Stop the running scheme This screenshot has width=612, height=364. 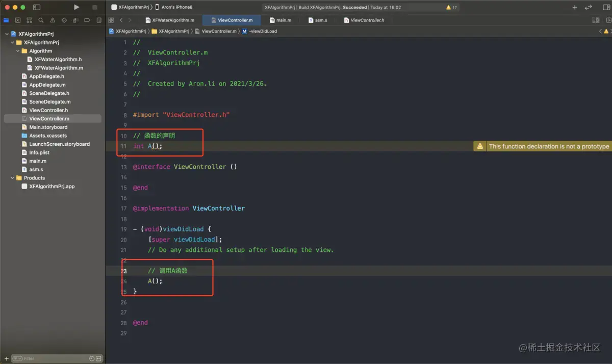pos(95,7)
